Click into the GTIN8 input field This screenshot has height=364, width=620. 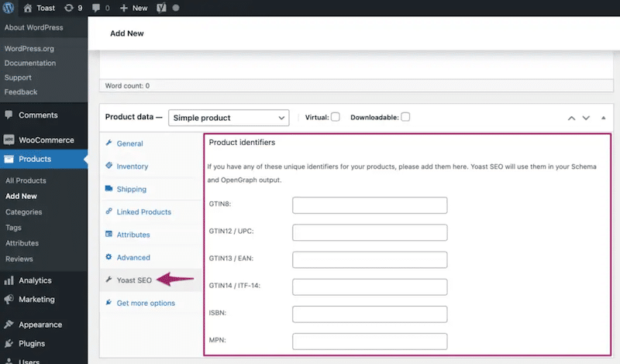[370, 205]
